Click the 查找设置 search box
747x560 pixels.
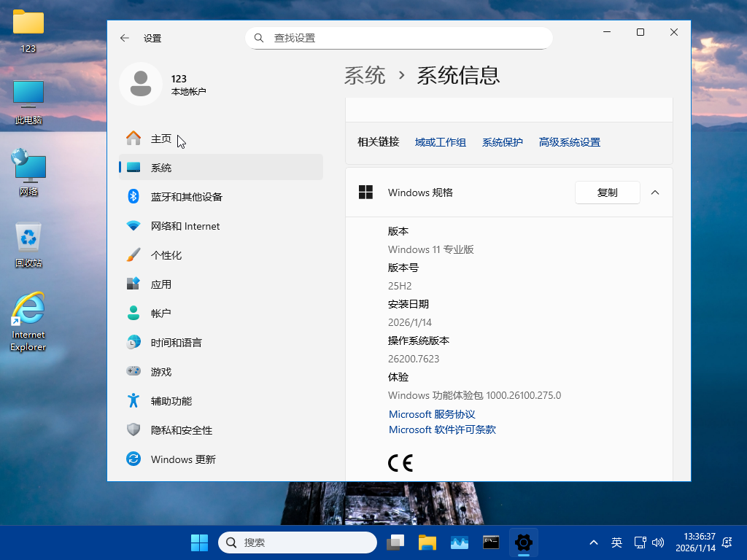[398, 38]
